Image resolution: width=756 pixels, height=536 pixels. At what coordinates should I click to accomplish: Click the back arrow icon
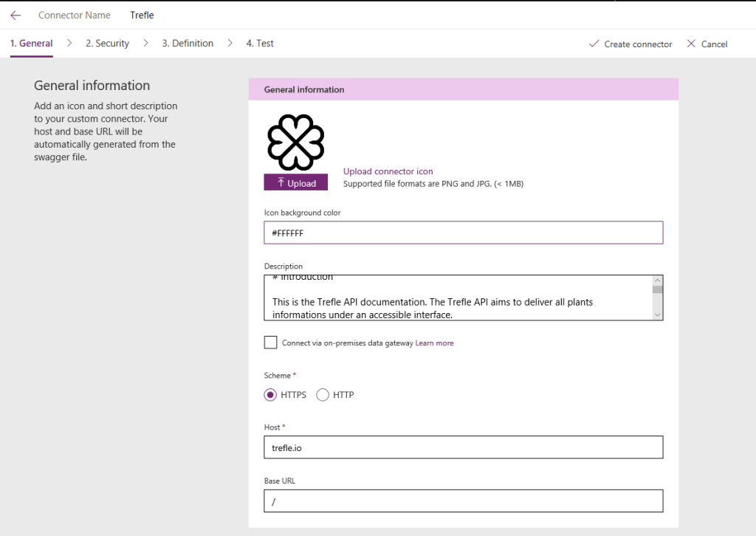[16, 15]
